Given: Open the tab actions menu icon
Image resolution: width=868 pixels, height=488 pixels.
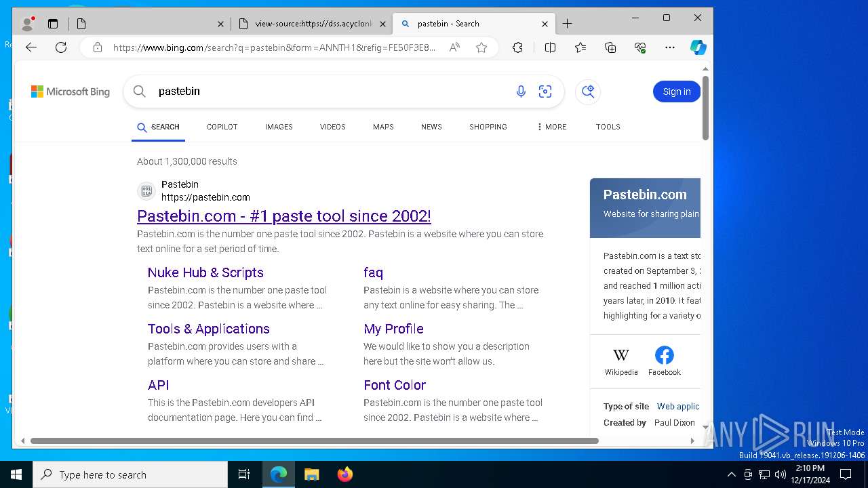Looking at the screenshot, I should pyautogui.click(x=53, y=24).
